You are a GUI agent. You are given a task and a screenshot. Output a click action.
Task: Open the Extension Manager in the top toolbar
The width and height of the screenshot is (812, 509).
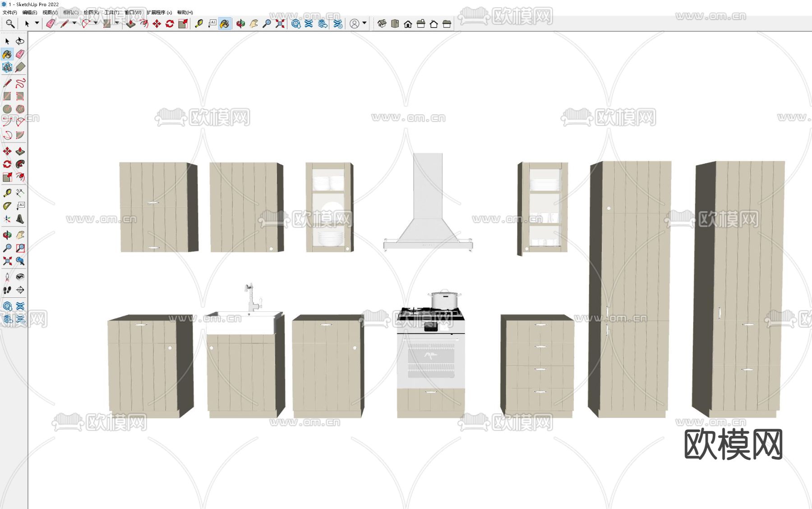tap(338, 23)
